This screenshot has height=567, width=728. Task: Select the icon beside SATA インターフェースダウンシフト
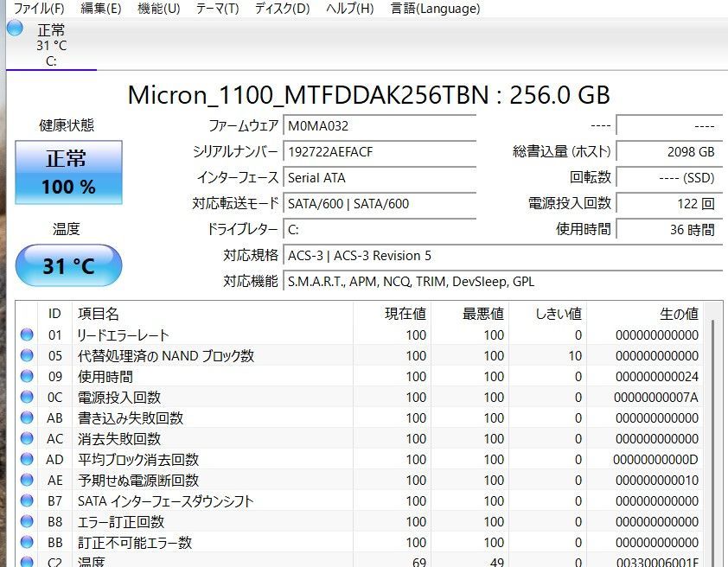pos(29,500)
